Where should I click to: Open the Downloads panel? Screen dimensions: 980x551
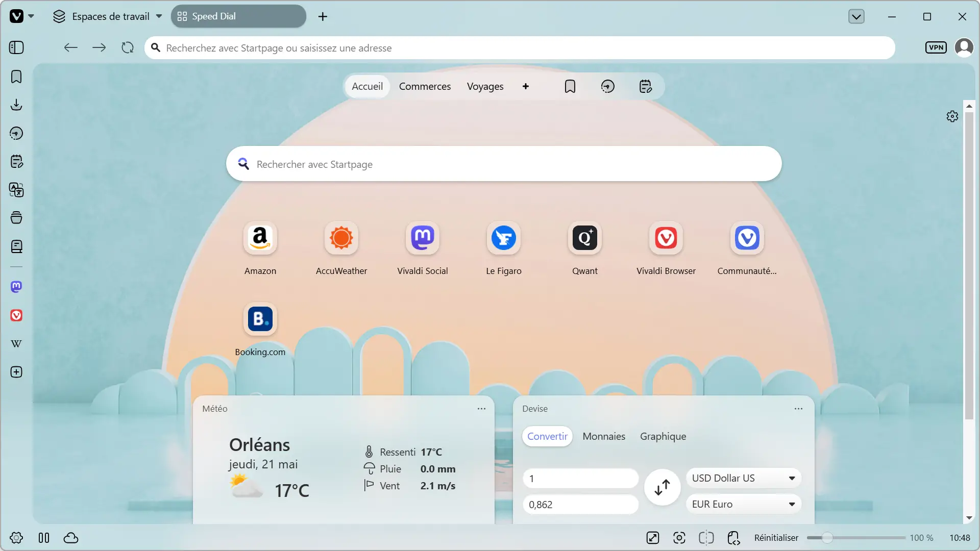(x=16, y=105)
